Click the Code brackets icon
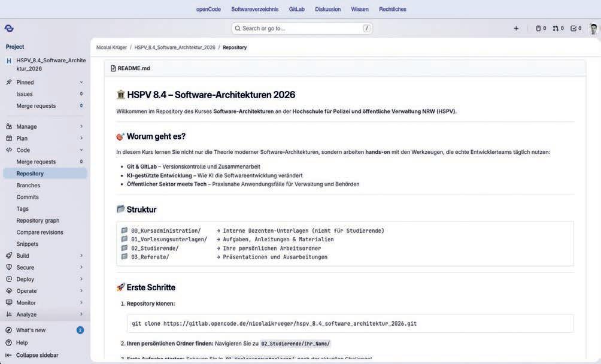This screenshot has height=364, width=601. [x=9, y=150]
